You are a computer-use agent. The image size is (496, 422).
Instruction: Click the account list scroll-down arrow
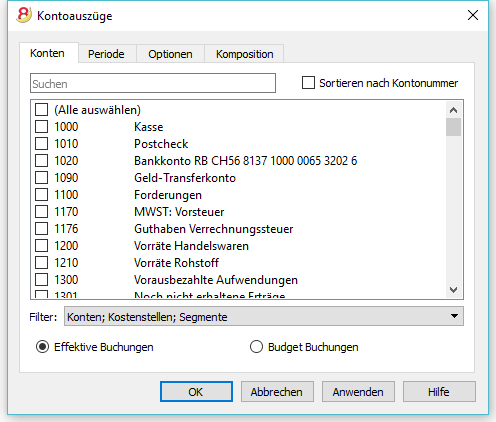click(x=453, y=290)
